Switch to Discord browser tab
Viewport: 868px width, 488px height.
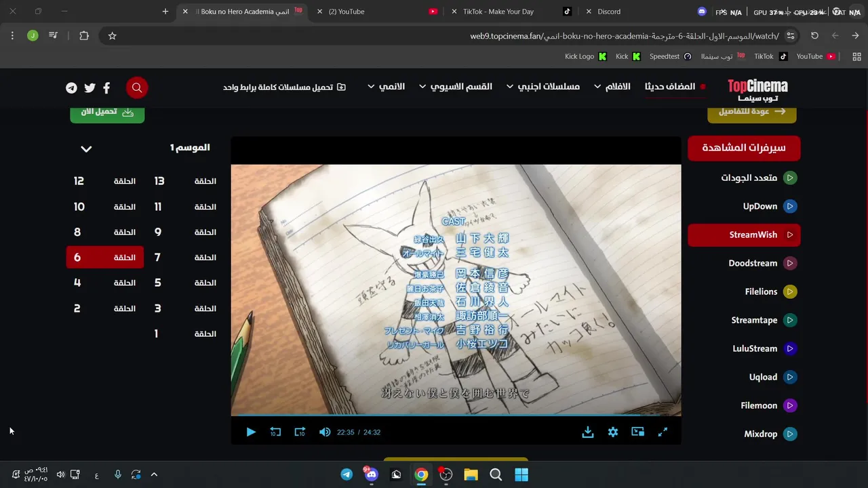click(648, 12)
